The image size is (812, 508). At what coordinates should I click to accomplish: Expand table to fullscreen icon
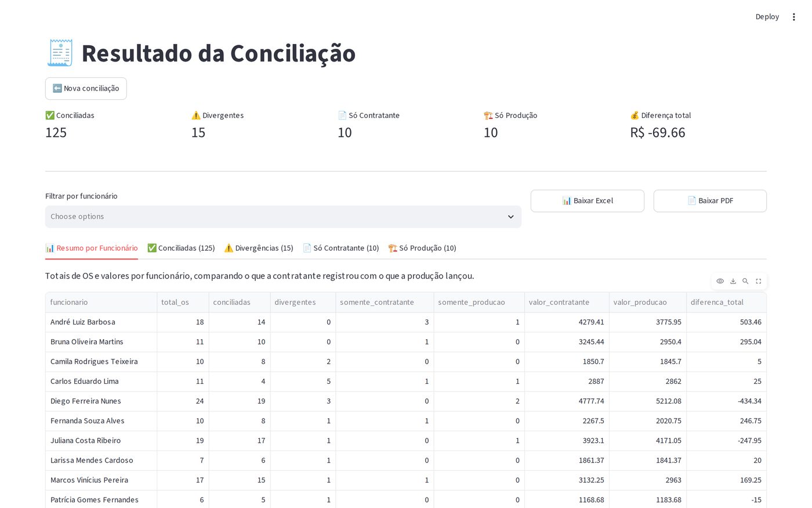pyautogui.click(x=759, y=281)
